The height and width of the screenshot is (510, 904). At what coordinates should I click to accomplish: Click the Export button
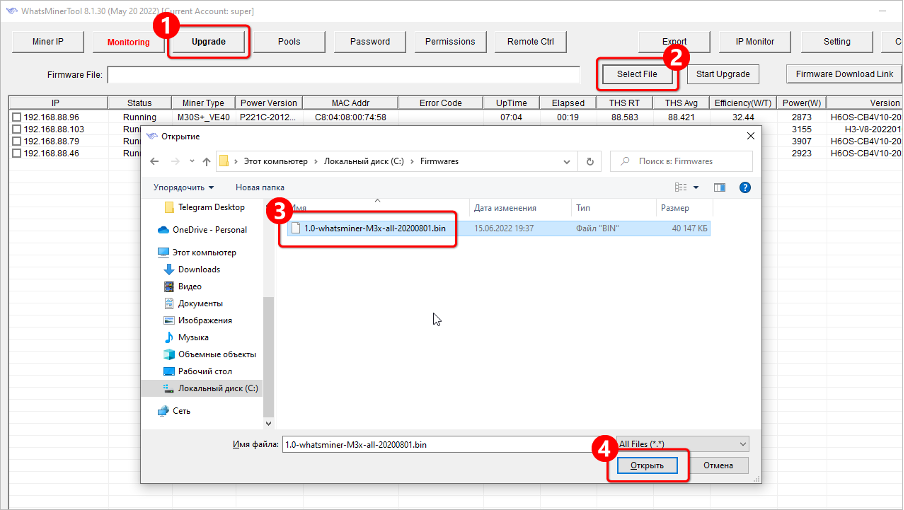674,41
